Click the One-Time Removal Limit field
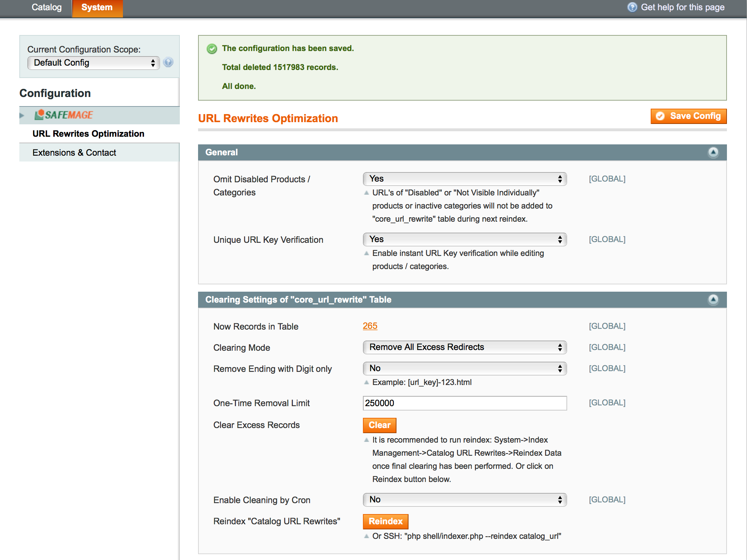The width and height of the screenshot is (747, 560). coord(464,403)
